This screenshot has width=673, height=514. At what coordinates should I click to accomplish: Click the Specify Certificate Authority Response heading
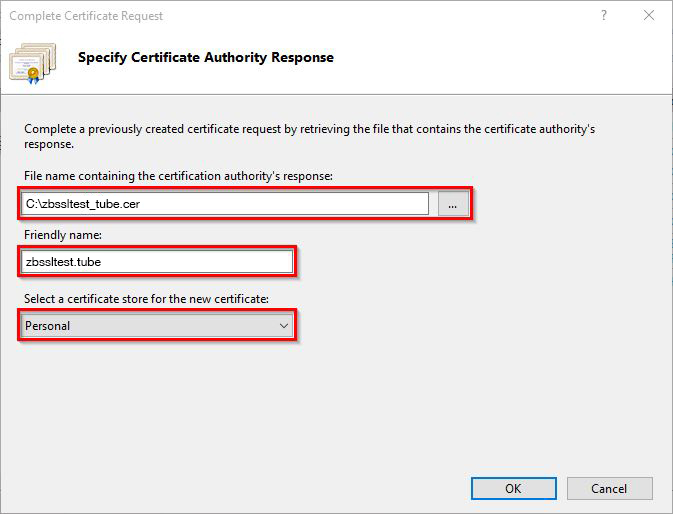(x=206, y=58)
